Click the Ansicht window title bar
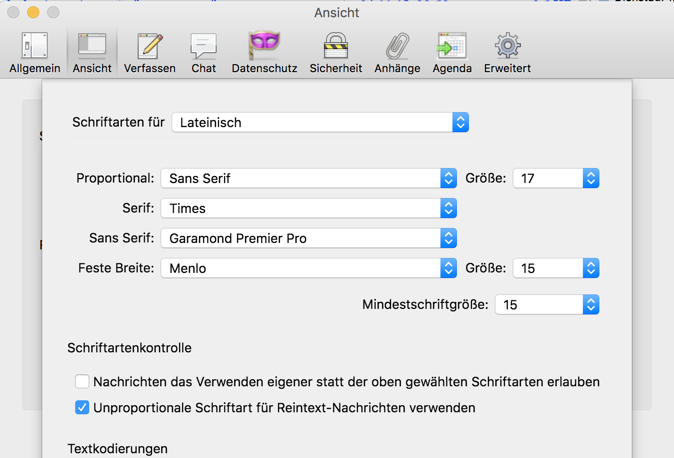The image size is (674, 458). [336, 12]
